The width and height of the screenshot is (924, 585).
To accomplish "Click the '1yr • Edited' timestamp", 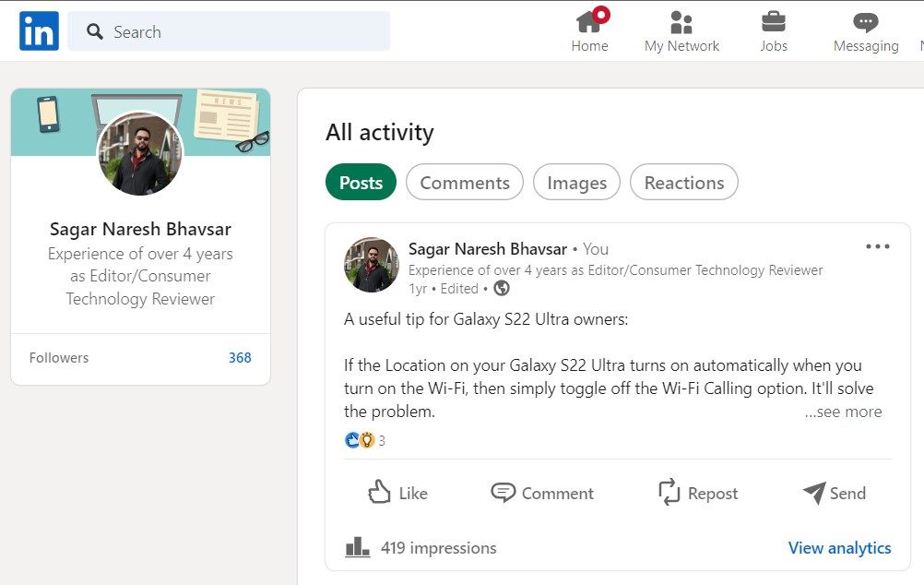I will point(444,289).
